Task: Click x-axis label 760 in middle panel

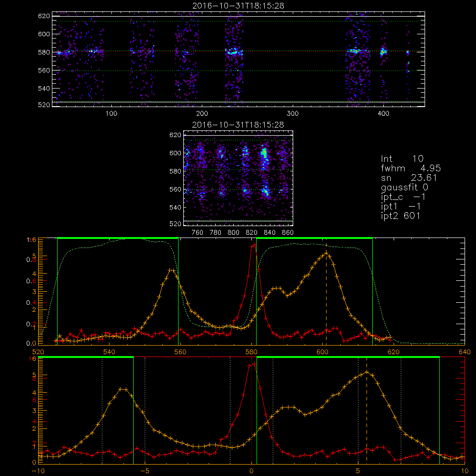Action: click(x=198, y=233)
